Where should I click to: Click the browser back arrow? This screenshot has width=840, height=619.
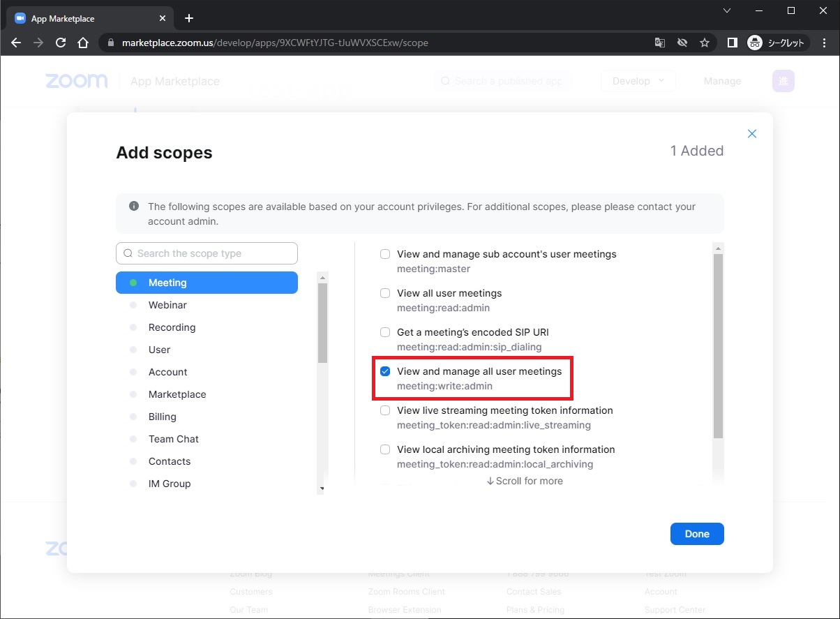pos(17,43)
